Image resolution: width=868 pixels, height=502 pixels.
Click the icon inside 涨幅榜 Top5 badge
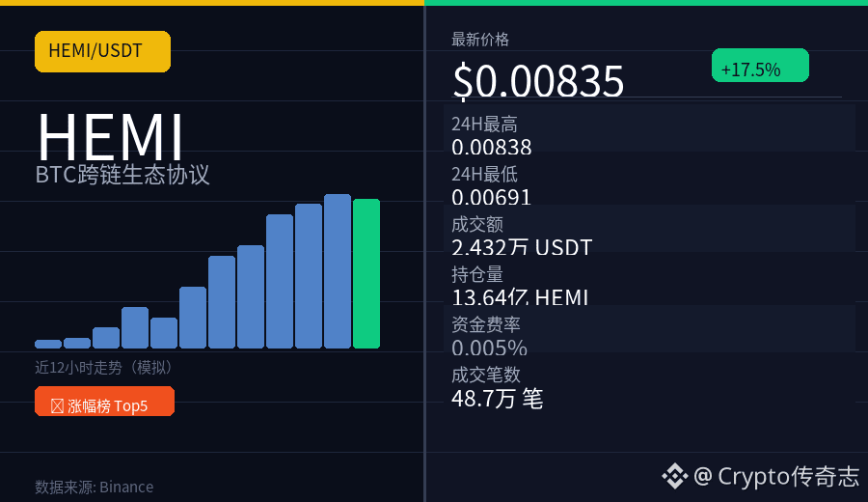point(57,406)
